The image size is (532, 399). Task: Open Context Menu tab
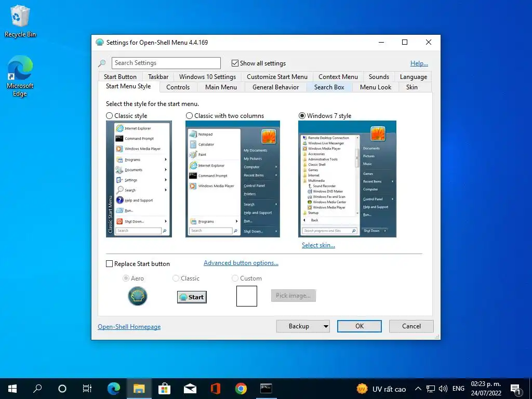pyautogui.click(x=338, y=77)
